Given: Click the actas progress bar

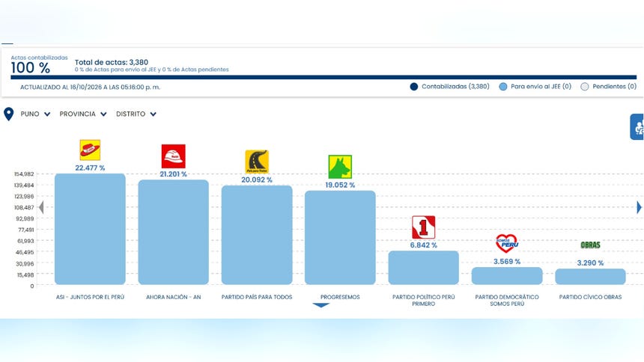Looking at the screenshot, I should [323, 77].
